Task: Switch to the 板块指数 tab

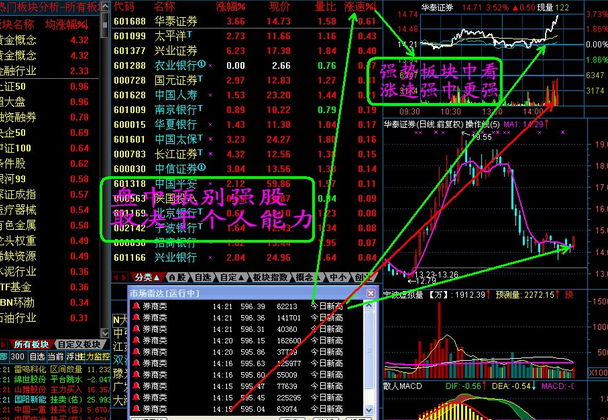Action: point(270,277)
